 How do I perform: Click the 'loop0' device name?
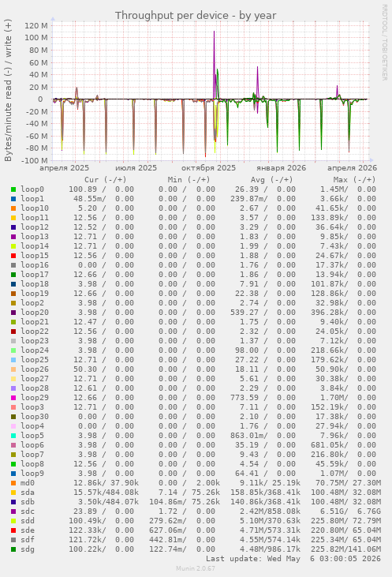click(x=32, y=189)
